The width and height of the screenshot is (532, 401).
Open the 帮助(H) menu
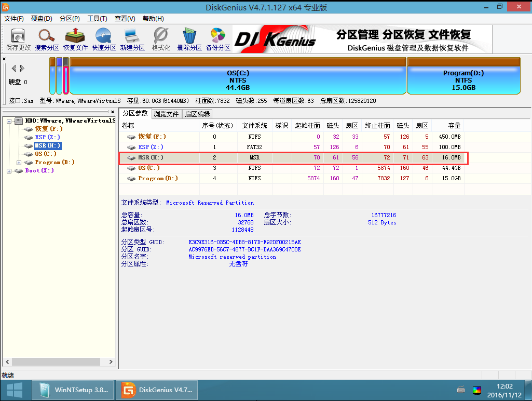coord(153,19)
